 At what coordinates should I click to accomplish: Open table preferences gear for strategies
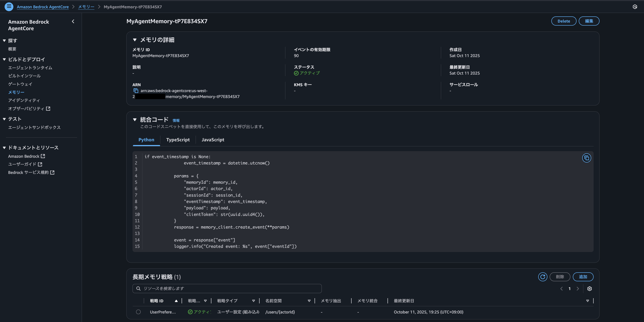click(x=589, y=289)
